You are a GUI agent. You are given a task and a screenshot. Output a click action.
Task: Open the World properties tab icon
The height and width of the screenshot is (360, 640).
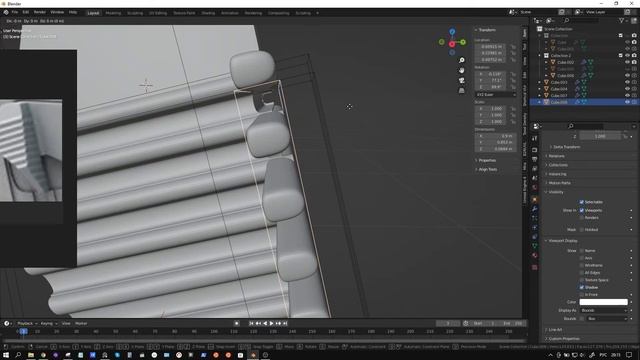click(534, 187)
